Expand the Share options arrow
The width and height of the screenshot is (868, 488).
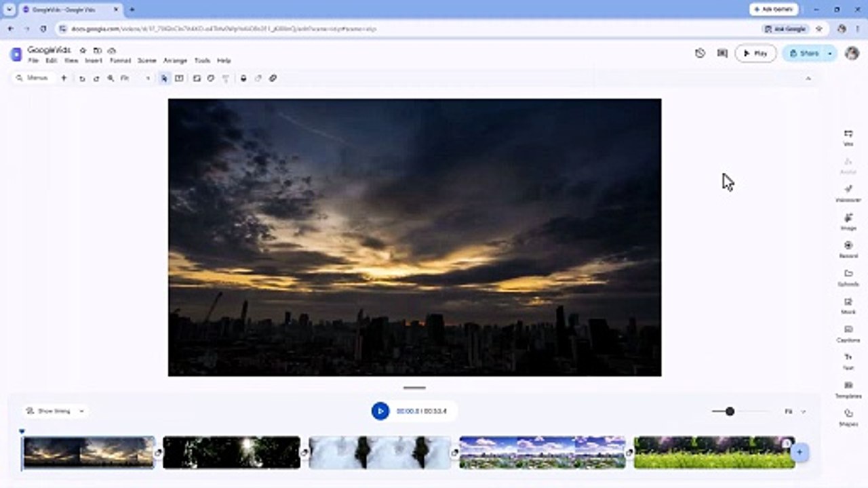pos(831,53)
